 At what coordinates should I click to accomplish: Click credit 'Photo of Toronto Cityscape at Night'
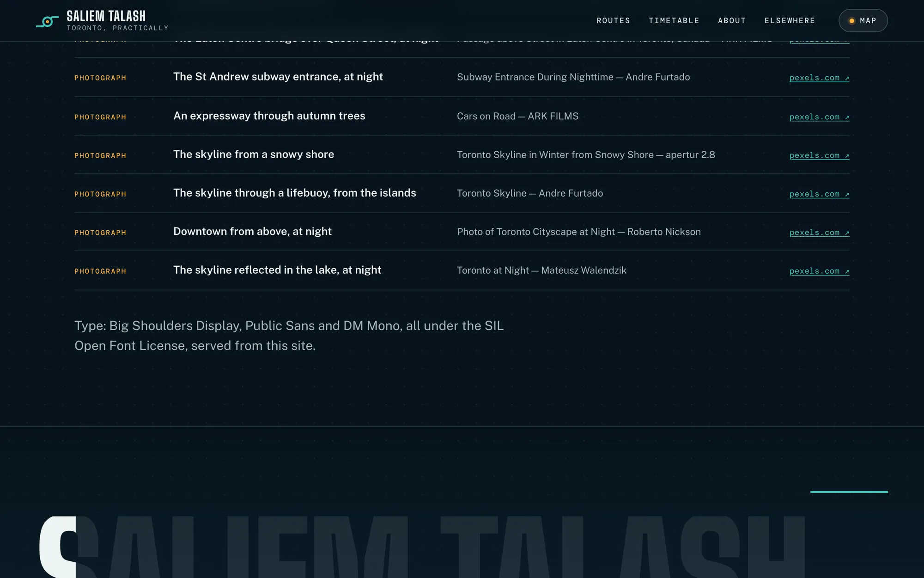pos(536,232)
